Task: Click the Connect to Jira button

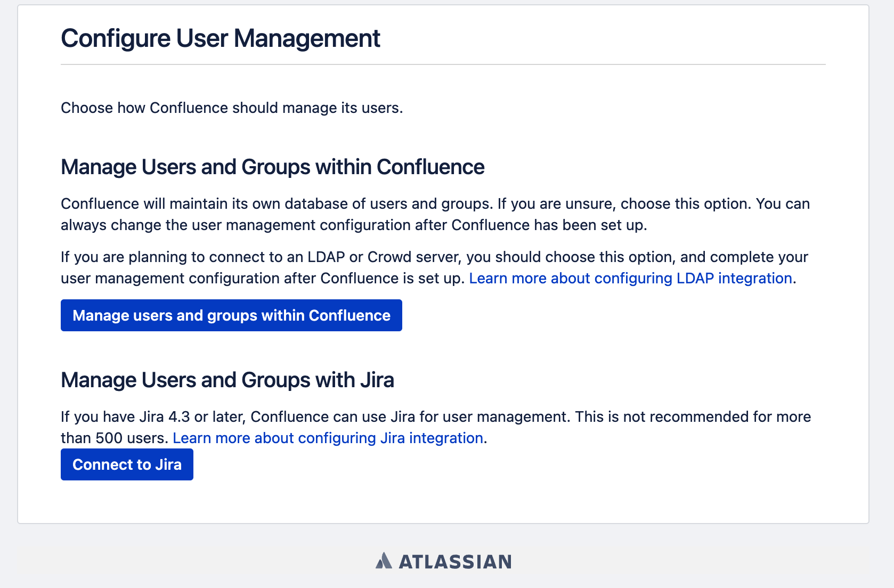Action: pos(127,464)
